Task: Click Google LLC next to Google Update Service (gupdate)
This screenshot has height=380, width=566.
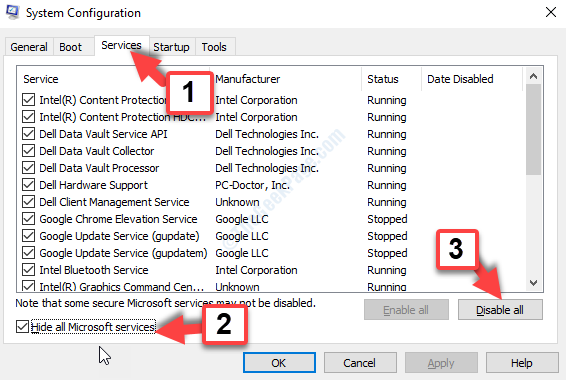Action: click(242, 236)
